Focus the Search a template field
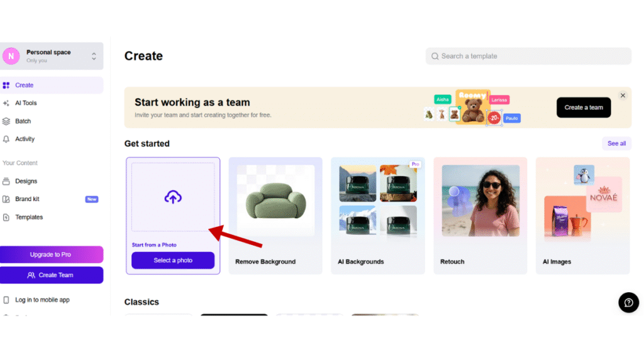 pos(528,56)
